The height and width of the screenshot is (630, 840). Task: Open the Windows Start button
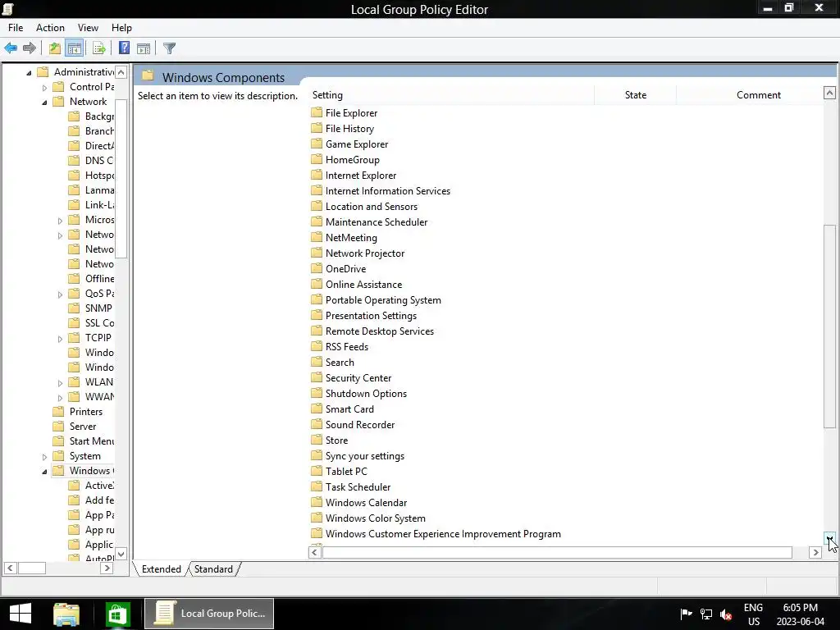click(x=21, y=614)
